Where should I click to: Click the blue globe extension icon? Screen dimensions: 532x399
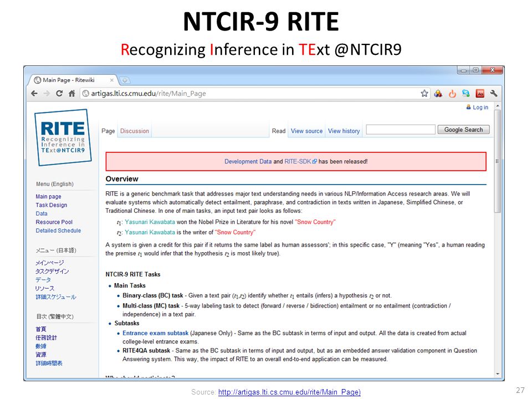point(466,93)
